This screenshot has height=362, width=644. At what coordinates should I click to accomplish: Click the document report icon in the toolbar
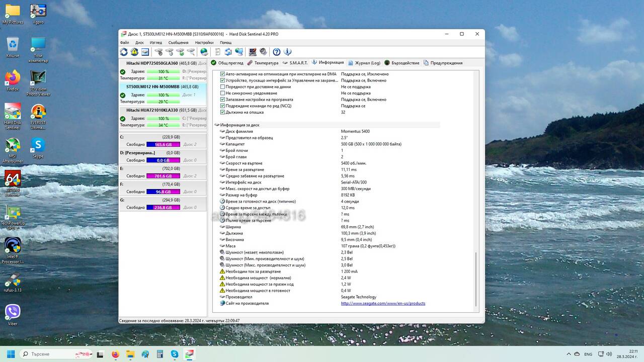pyautogui.click(x=217, y=52)
